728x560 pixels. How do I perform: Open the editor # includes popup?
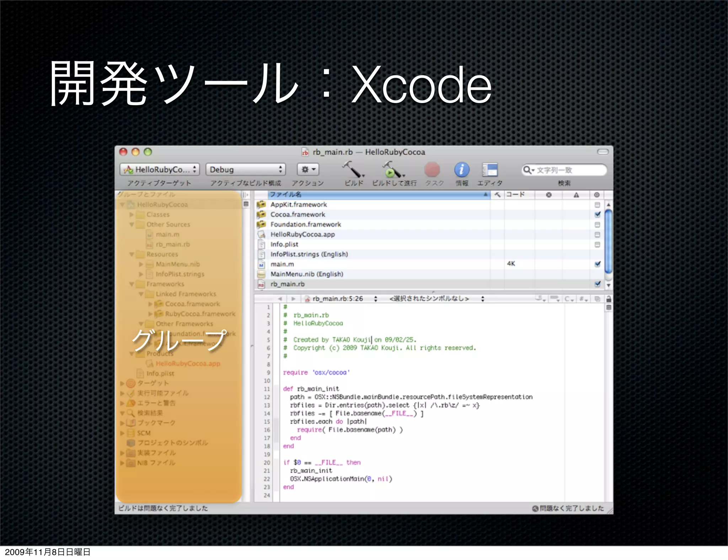coord(583,299)
